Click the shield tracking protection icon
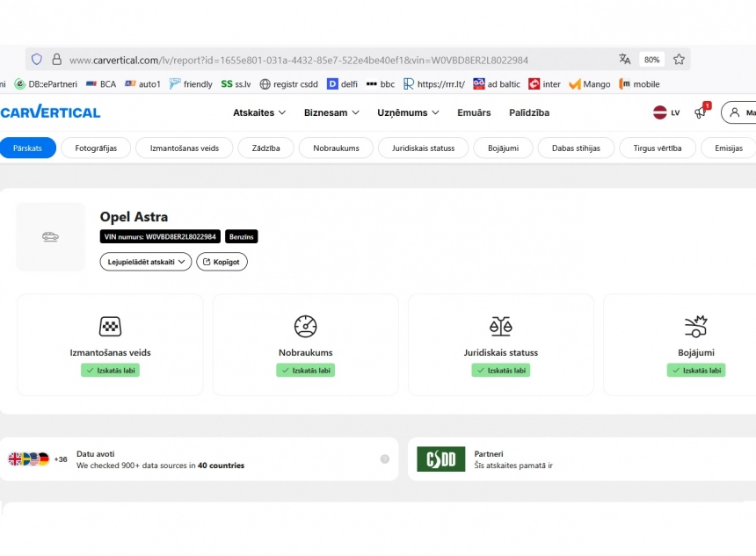This screenshot has height=556, width=756. (x=37, y=60)
